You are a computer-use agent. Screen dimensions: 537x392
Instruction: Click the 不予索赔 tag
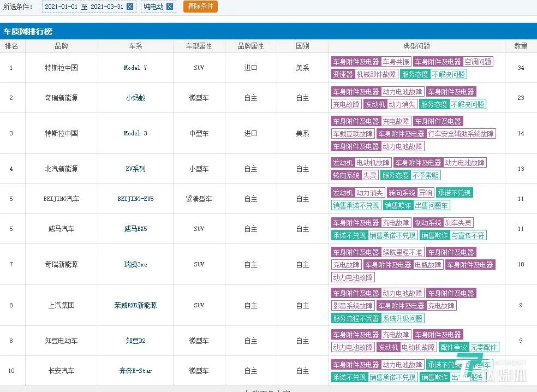coord(425,175)
